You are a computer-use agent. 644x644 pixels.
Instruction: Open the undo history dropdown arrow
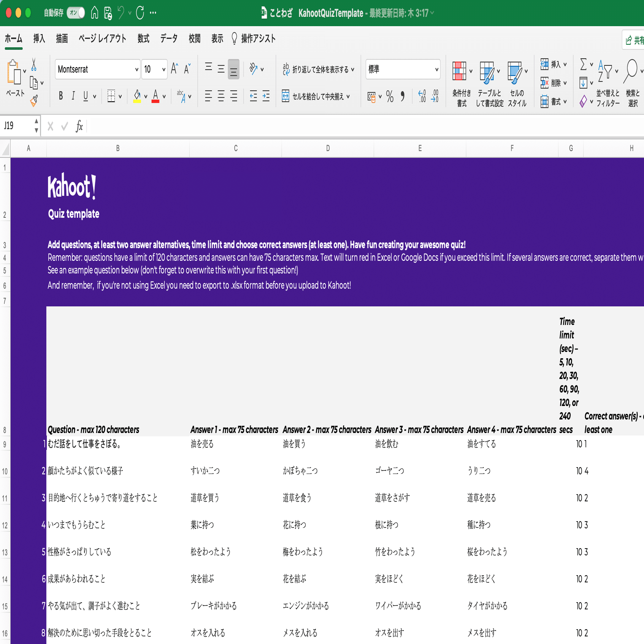pos(130,13)
